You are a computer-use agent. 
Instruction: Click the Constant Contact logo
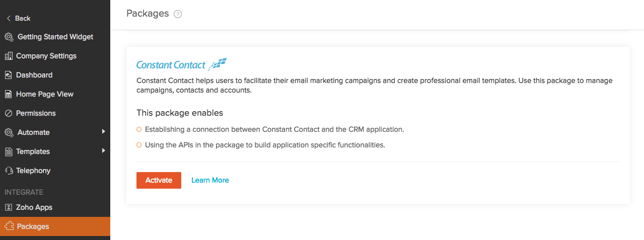pos(181,64)
